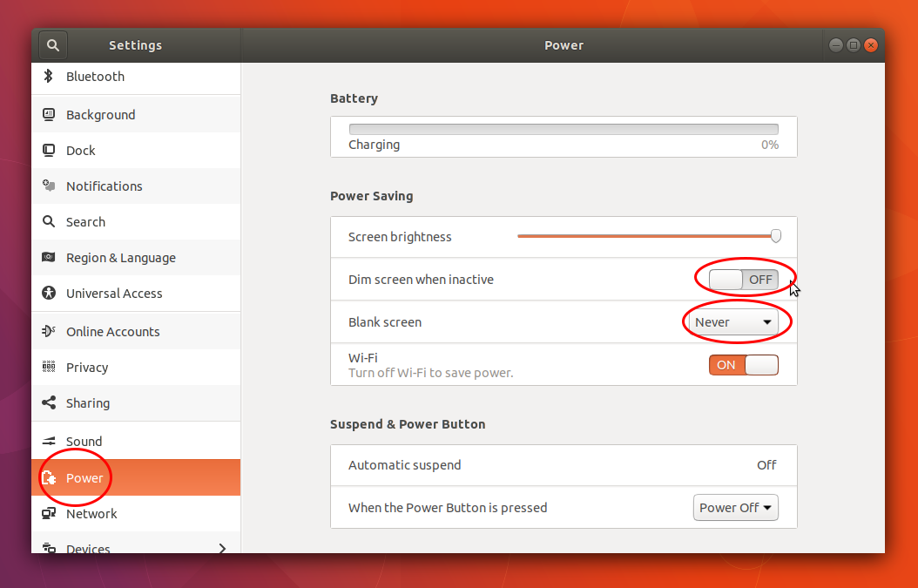Open the Bluetooth settings panel
This screenshot has width=918, height=588.
[x=136, y=77]
